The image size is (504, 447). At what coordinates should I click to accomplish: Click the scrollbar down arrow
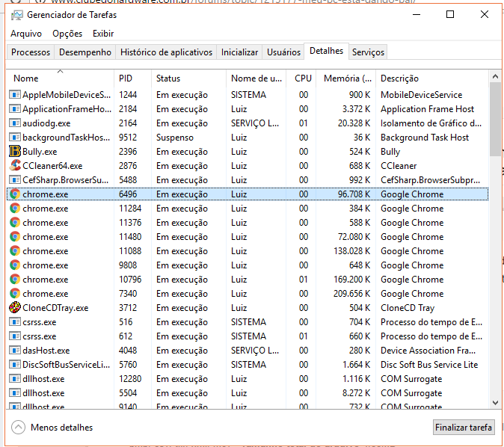click(x=495, y=403)
